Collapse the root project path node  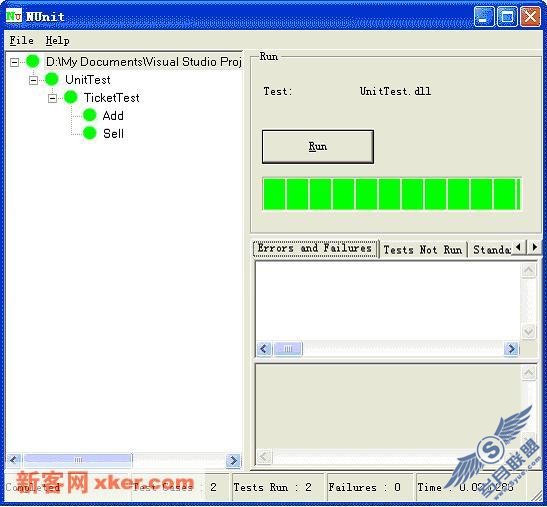[14, 62]
